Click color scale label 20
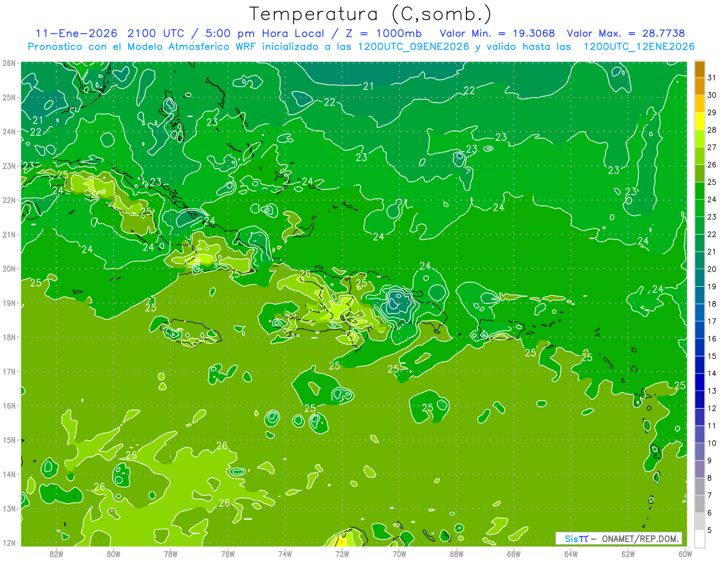 (x=712, y=269)
